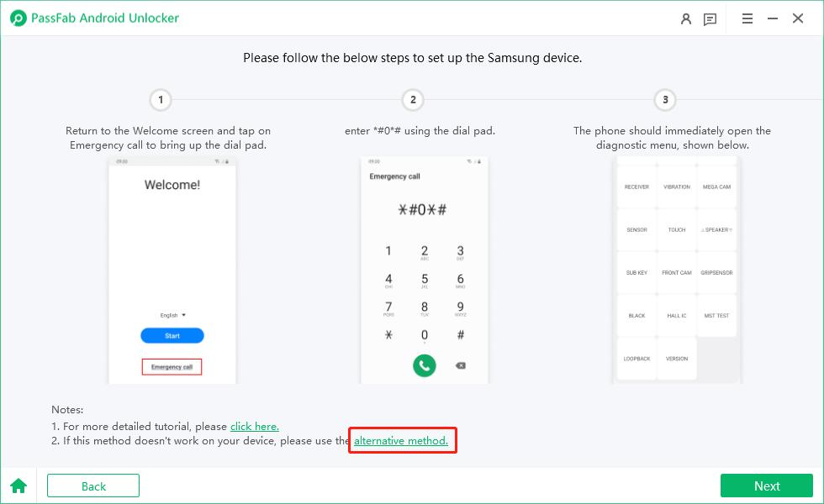824x504 pixels.
Task: Open the feedback message icon
Action: tap(710, 19)
